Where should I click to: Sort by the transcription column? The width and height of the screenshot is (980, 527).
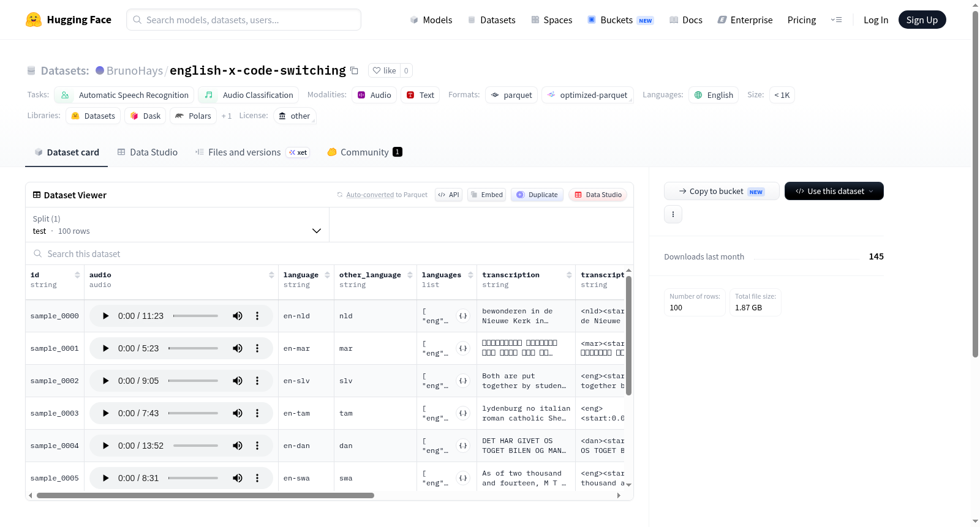coord(569,275)
